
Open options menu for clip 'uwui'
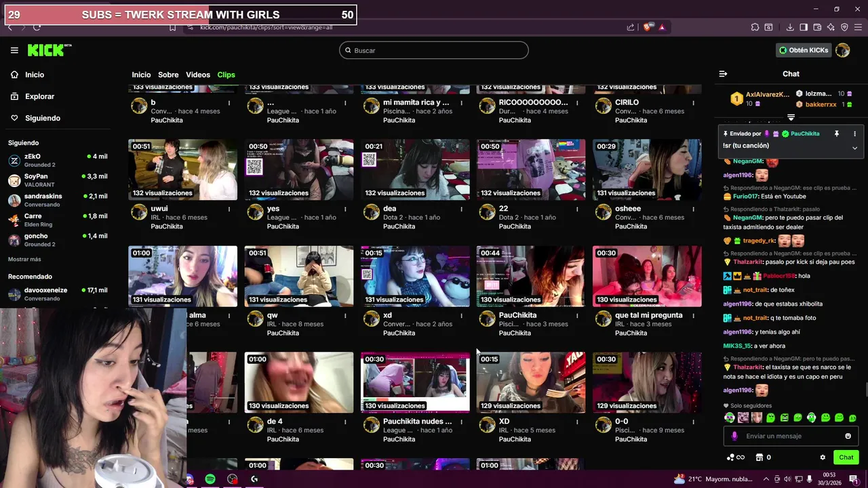tap(229, 209)
